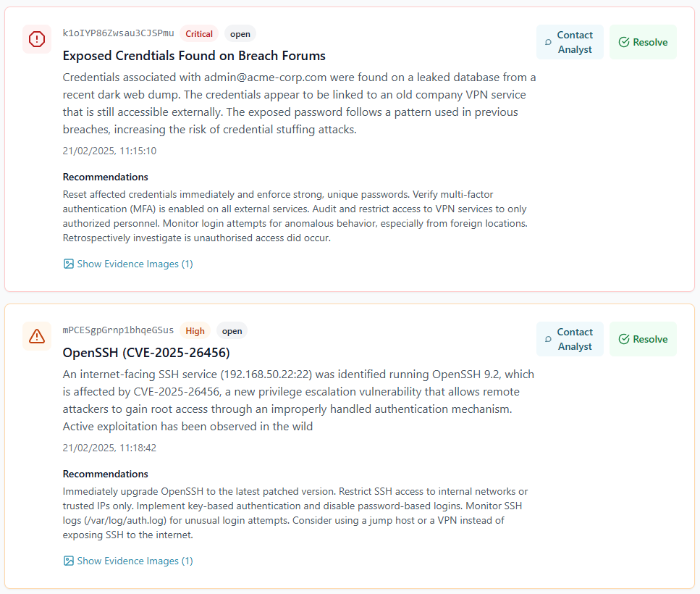The width and height of the screenshot is (700, 594).
Task: Resolve the OpenSSH CVE-2025-26456 alert
Action: (x=643, y=339)
